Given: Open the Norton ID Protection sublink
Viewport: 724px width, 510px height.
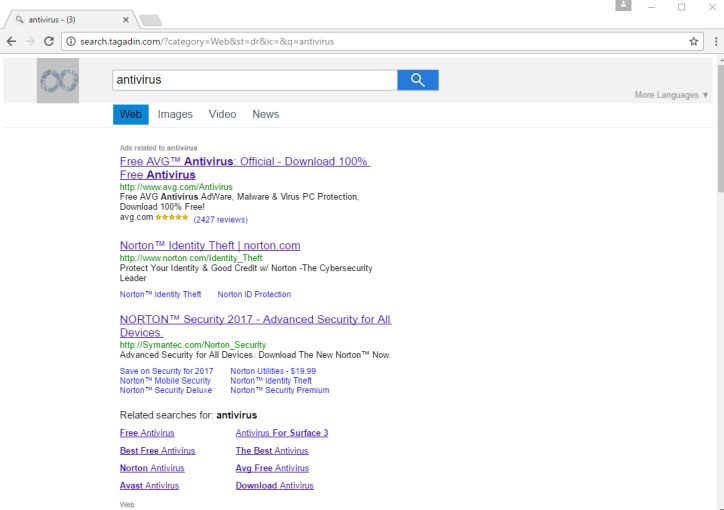Looking at the screenshot, I should click(x=254, y=294).
